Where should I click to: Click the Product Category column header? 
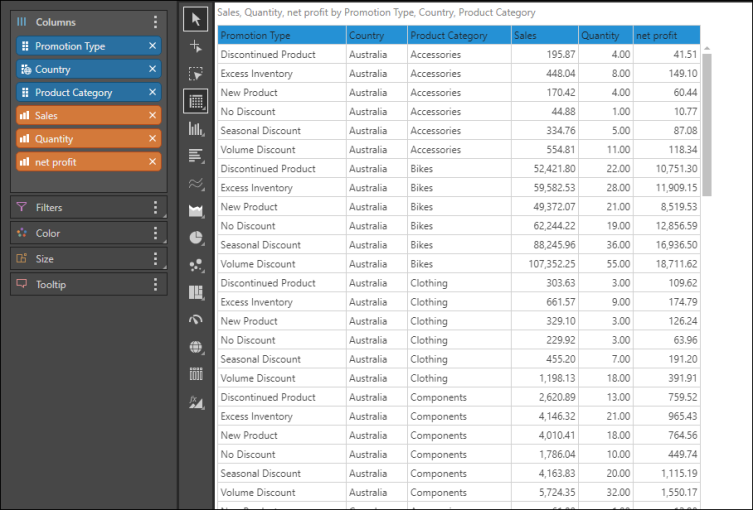(457, 36)
